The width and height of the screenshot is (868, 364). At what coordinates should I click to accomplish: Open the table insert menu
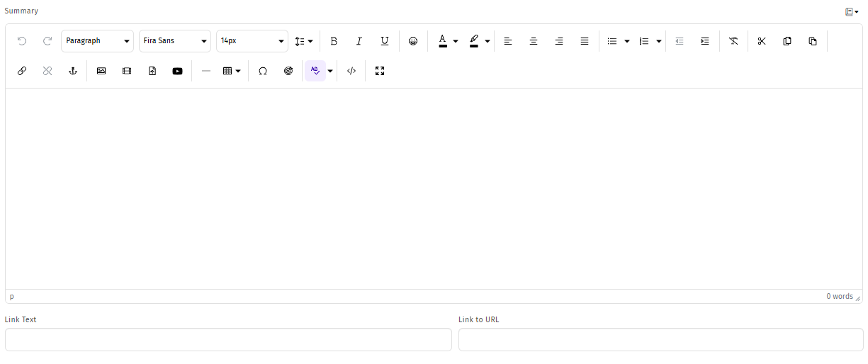tap(232, 71)
